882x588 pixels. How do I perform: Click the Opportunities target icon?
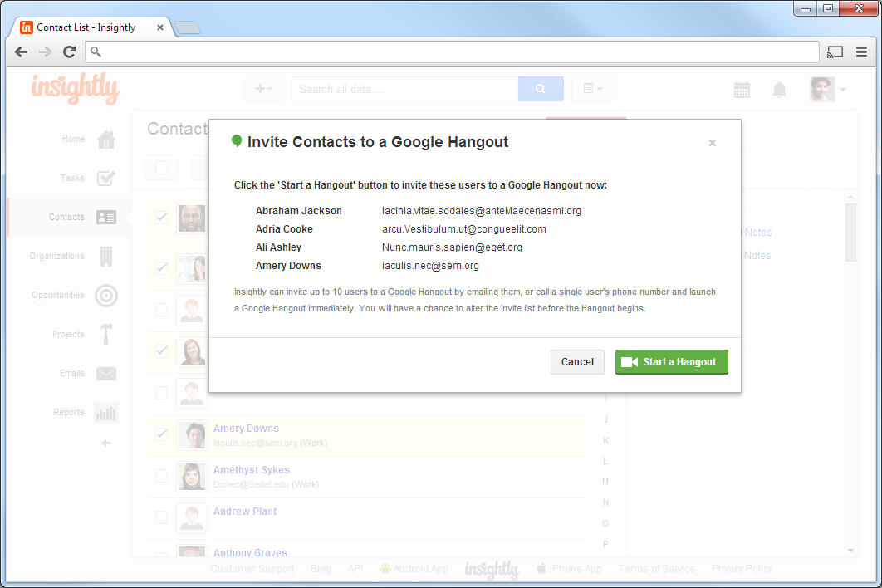point(105,296)
